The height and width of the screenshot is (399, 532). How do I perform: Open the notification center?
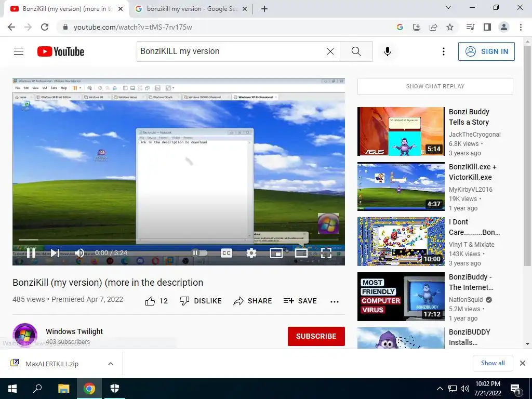[x=515, y=389]
